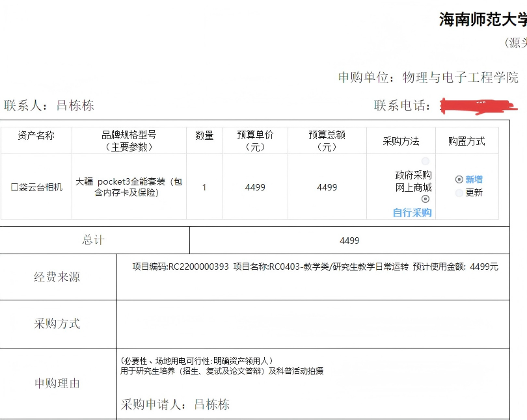Click the 更新 option label
This screenshot has height=420, width=527.
474,192
